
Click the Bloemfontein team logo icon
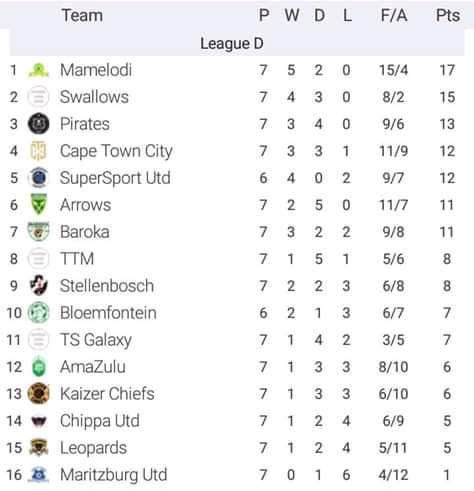[x=39, y=313]
